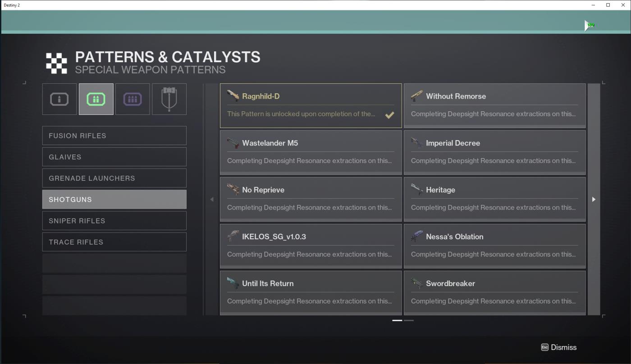
Task: Select the Without Remorse pattern name
Action: coord(456,96)
